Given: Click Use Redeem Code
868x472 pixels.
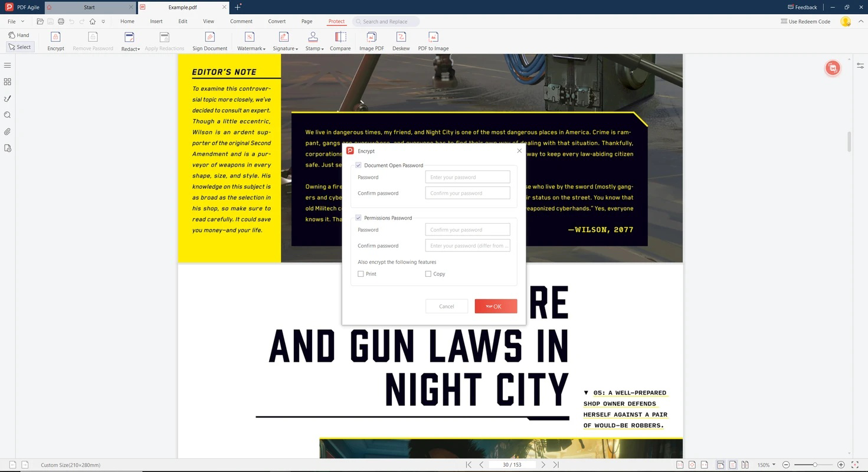Looking at the screenshot, I should (x=805, y=21).
